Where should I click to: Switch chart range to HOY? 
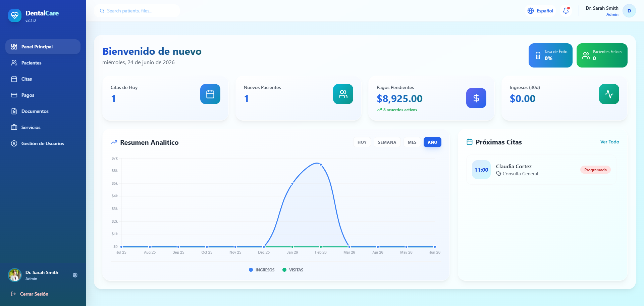362,142
